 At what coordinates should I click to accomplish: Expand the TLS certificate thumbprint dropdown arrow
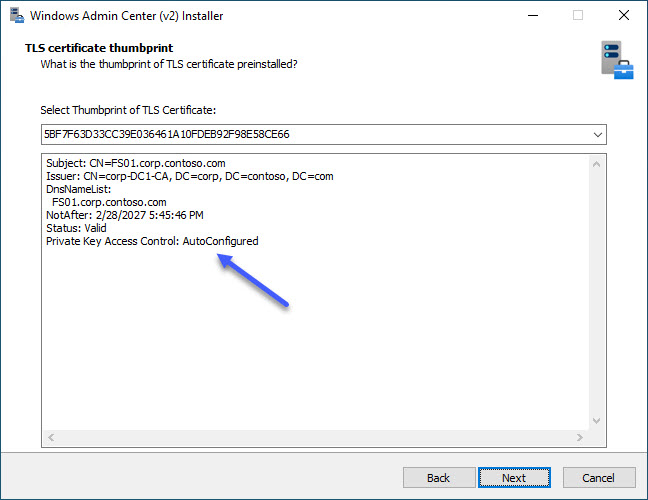[597, 134]
